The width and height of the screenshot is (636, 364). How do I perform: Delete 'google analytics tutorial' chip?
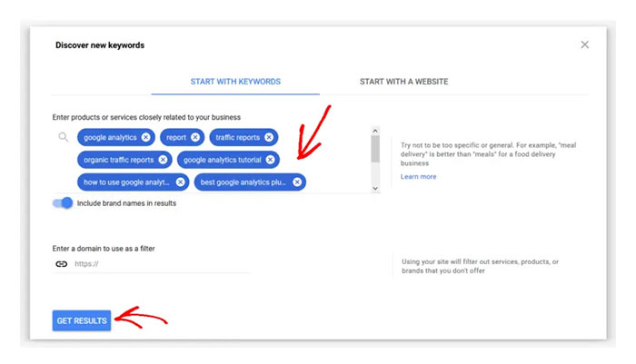click(270, 160)
